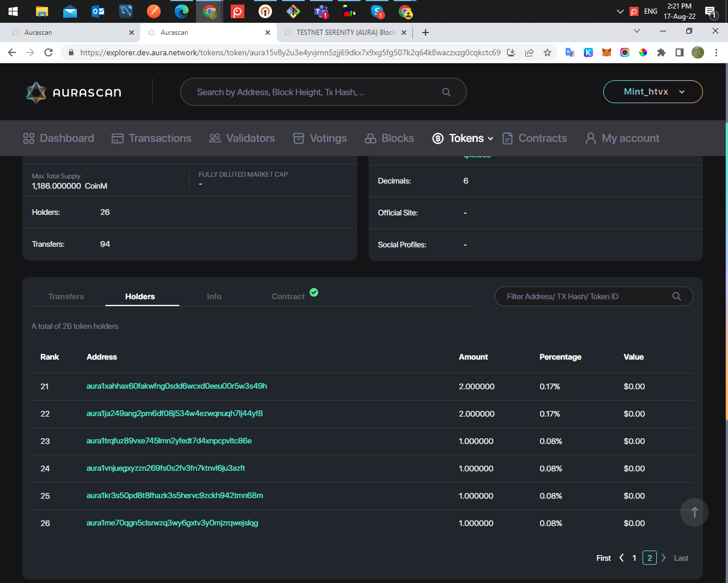Screen dimensions: 728x583
Task: Switch to the Info tab
Action: coord(214,296)
